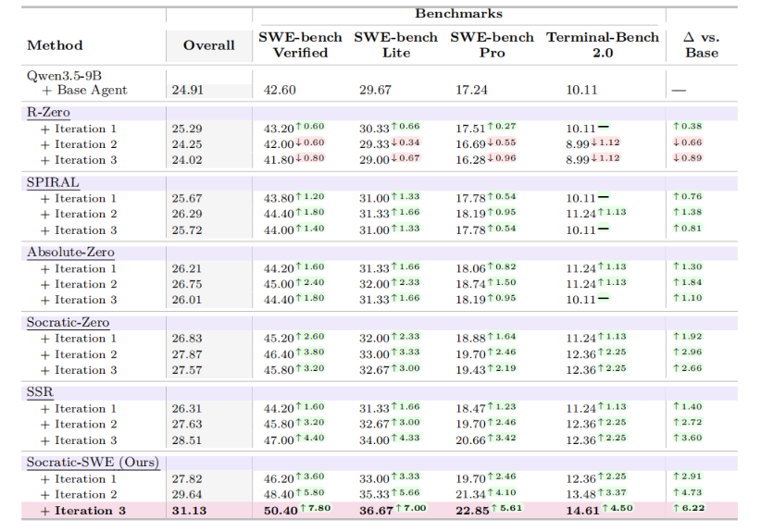Click Base Agent overall value 24.91

click(x=187, y=90)
